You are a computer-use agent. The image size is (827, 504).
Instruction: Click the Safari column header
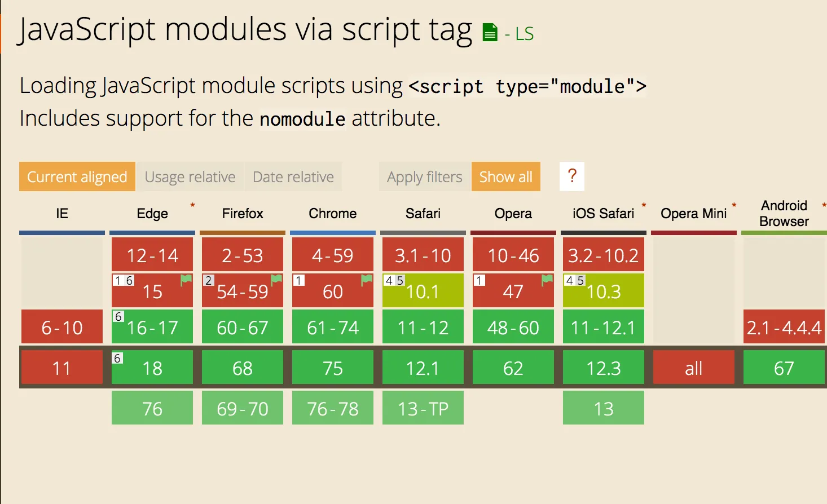click(423, 214)
